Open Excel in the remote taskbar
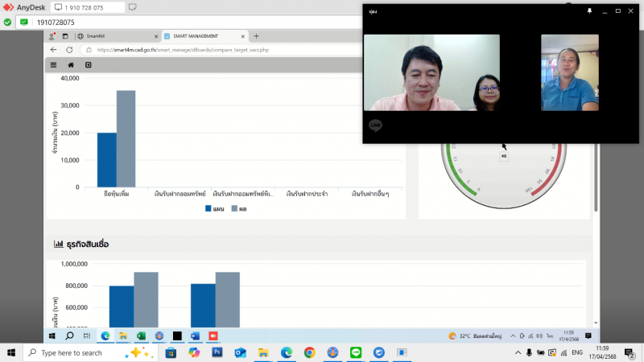This screenshot has width=644, height=362. [141, 335]
